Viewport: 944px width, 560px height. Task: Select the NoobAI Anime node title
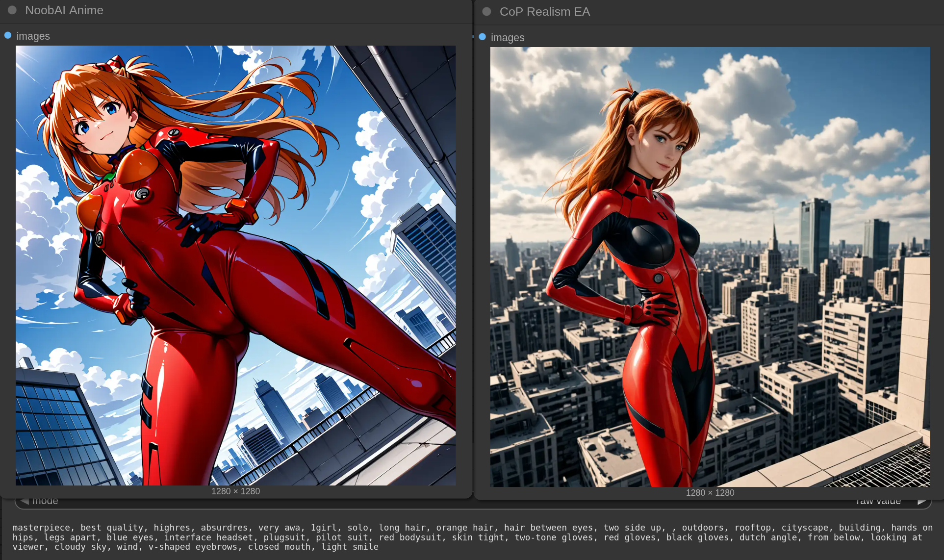64,10
